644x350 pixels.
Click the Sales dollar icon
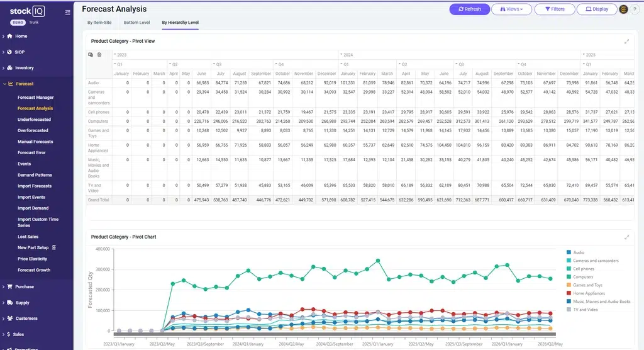point(9,334)
